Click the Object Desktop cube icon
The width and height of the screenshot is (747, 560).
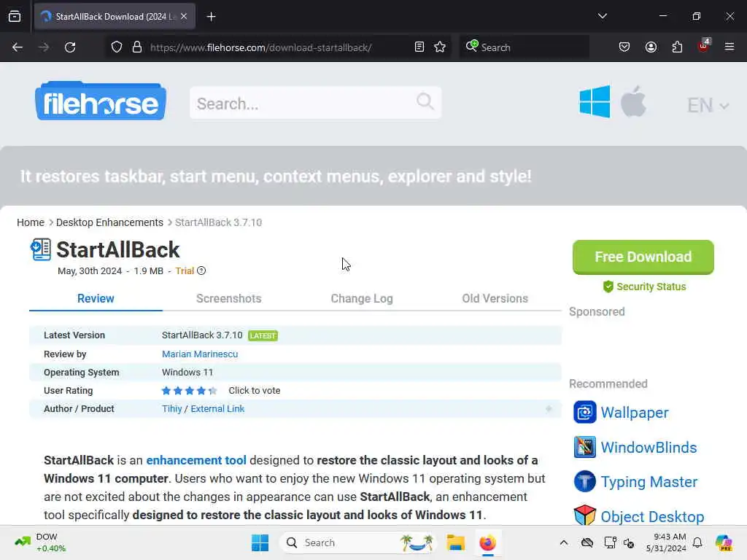[584, 516]
